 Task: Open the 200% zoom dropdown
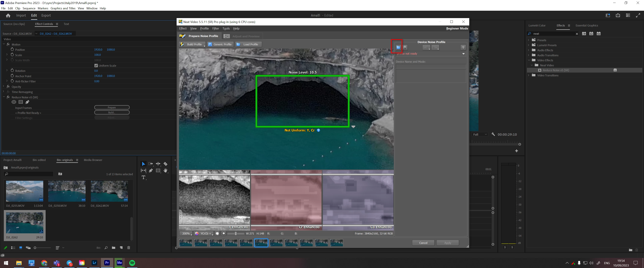186,233
